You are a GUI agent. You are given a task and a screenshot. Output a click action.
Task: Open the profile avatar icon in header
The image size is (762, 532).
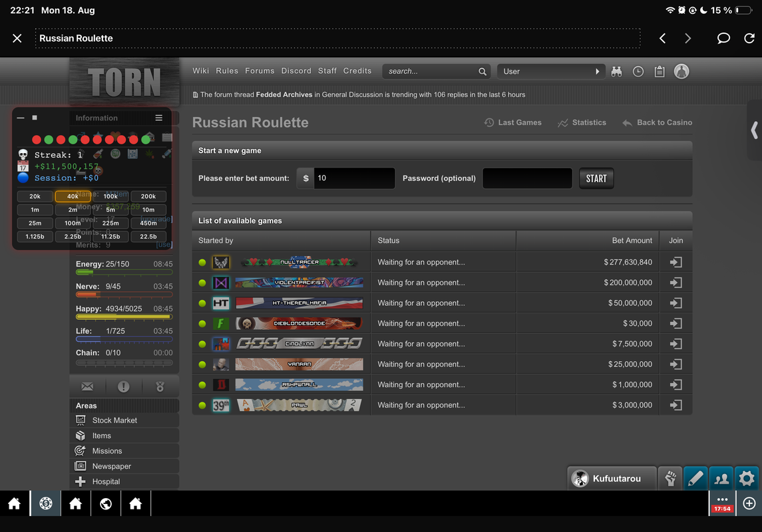[x=681, y=71]
